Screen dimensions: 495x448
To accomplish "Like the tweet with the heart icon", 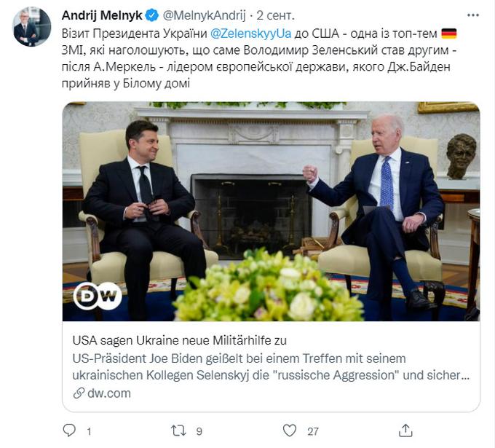I will point(290,431).
